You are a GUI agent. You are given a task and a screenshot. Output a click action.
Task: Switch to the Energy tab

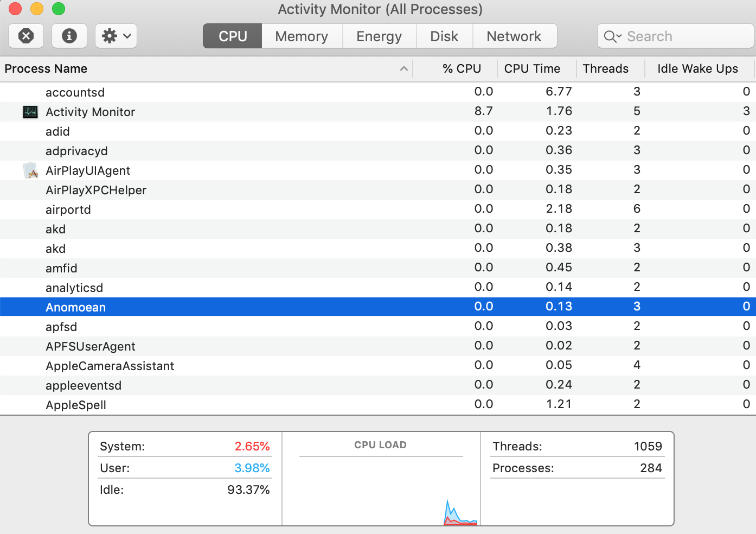pos(379,36)
